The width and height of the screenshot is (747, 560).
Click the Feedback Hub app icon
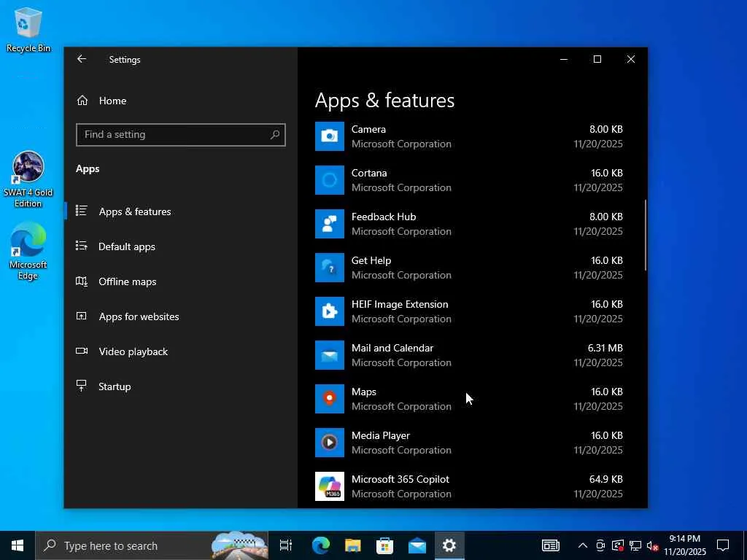329,224
